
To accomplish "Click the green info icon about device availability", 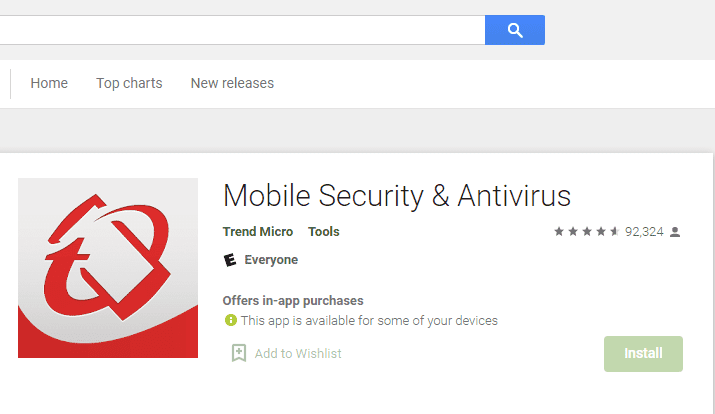I will 231,320.
